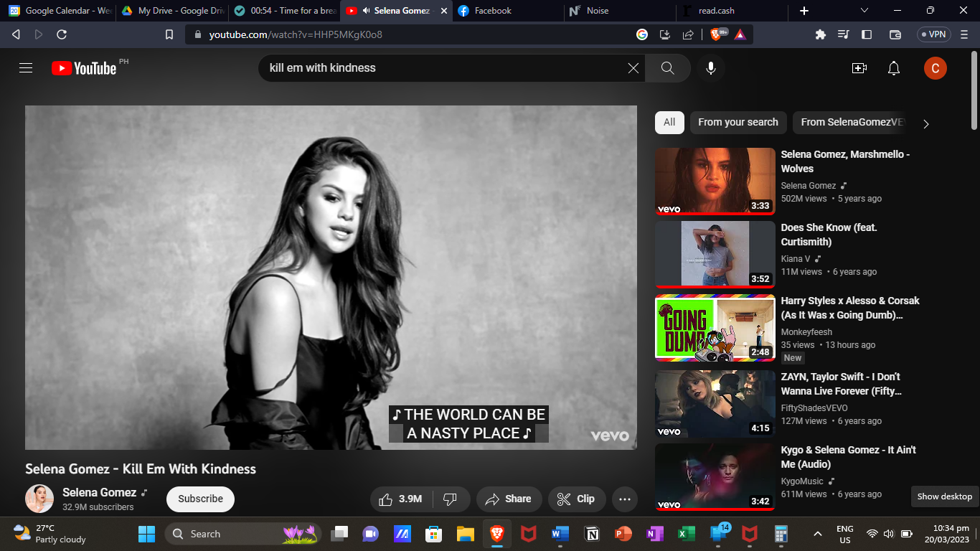This screenshot has height=551, width=980.
Task: Open the Going Dumb video thumbnail
Action: (715, 328)
